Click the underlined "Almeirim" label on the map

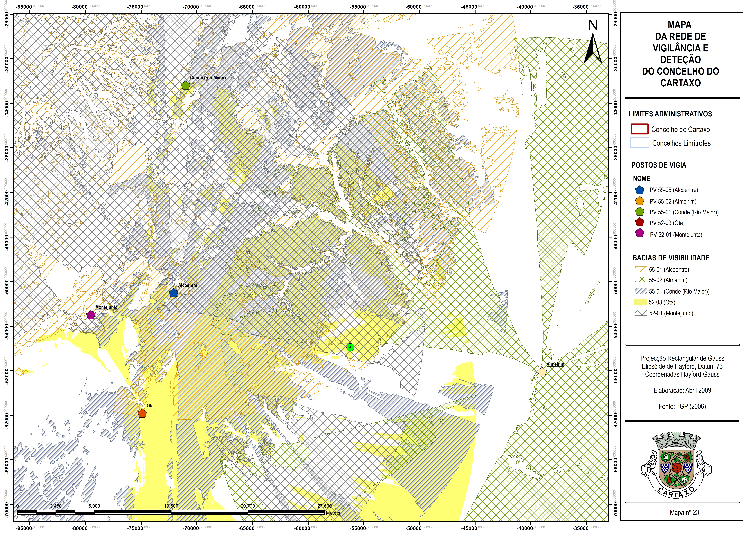(x=555, y=364)
